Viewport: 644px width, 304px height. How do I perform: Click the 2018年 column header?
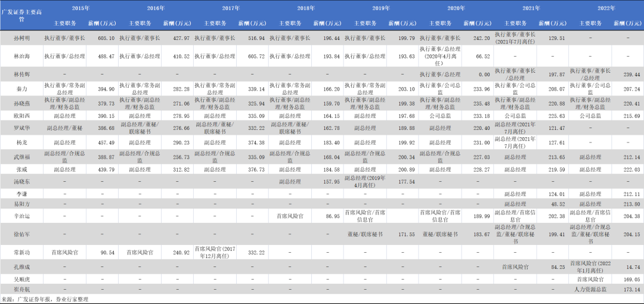tap(306, 8)
